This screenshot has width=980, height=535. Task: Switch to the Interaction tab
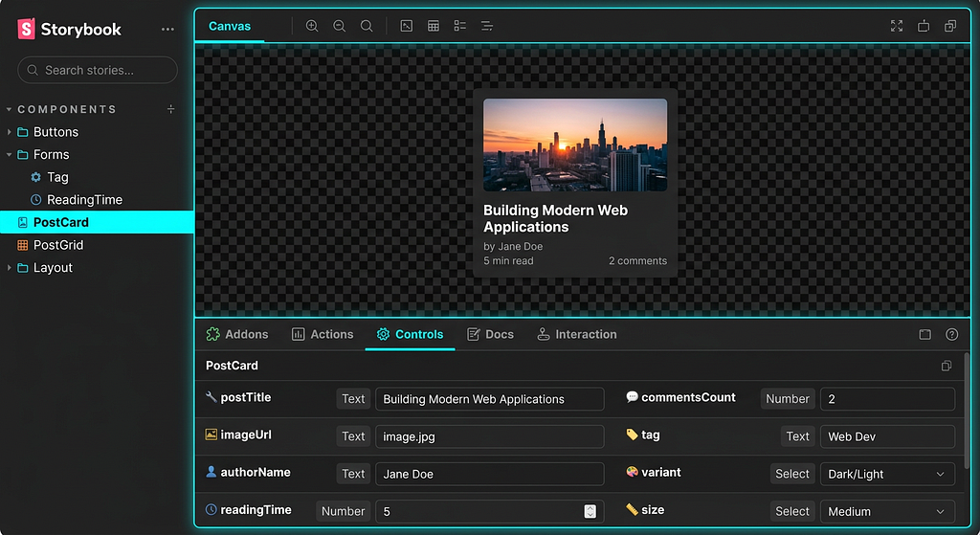[576, 334]
